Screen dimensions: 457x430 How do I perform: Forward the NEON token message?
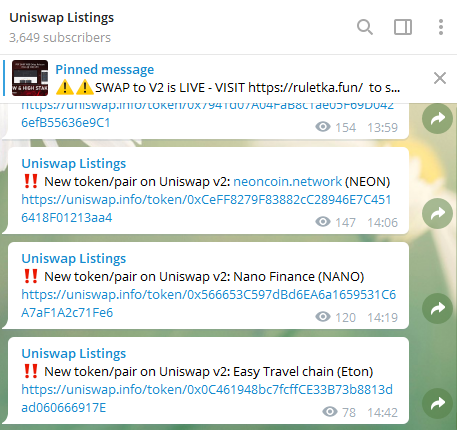pos(437,213)
